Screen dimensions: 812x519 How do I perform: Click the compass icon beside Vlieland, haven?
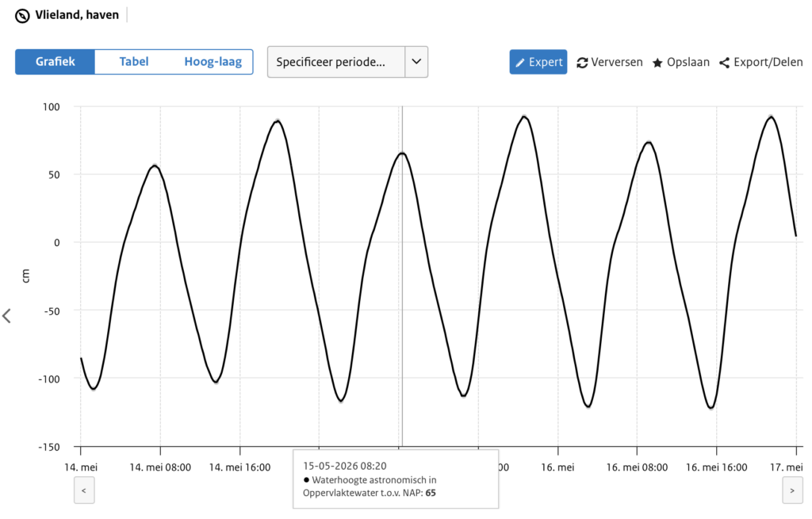point(22,15)
